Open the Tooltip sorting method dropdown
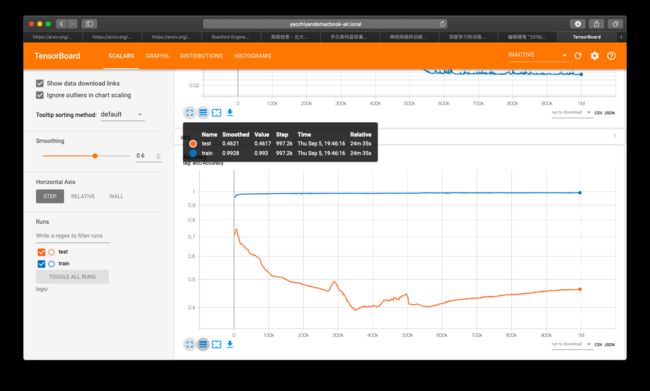 pos(122,114)
